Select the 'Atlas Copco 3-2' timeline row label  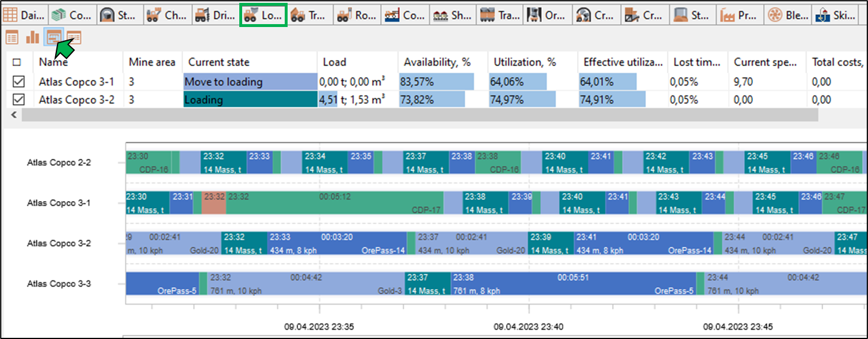59,243
